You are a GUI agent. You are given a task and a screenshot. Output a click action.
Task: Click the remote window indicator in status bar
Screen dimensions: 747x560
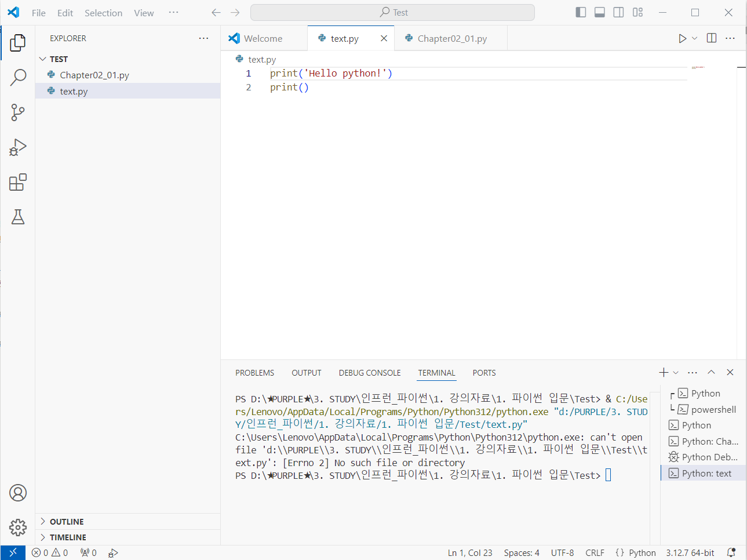click(x=13, y=553)
